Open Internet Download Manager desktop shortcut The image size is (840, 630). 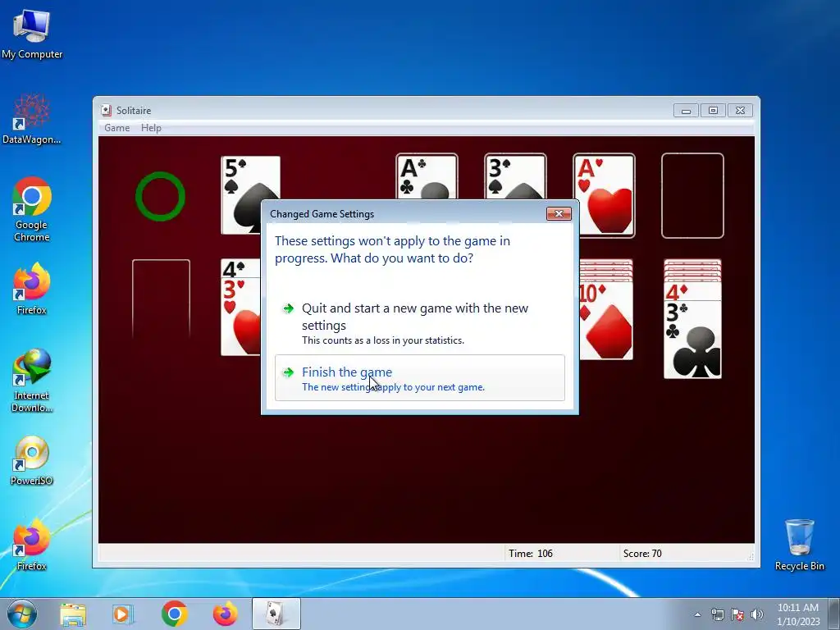[32, 381]
